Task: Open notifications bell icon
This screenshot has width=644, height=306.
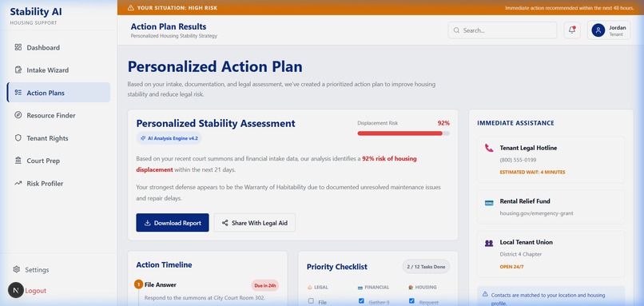Action: [x=572, y=30]
